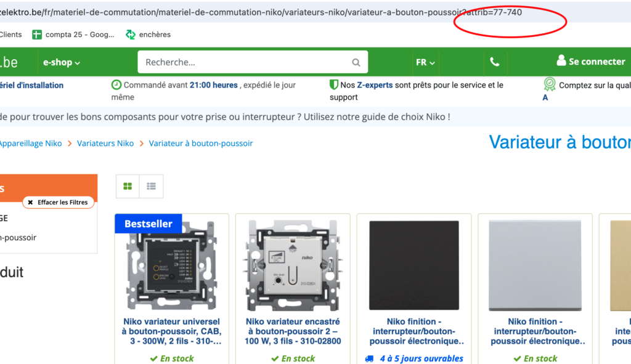Switch to grid view layout
This screenshot has height=364, width=631.
pos(128,186)
